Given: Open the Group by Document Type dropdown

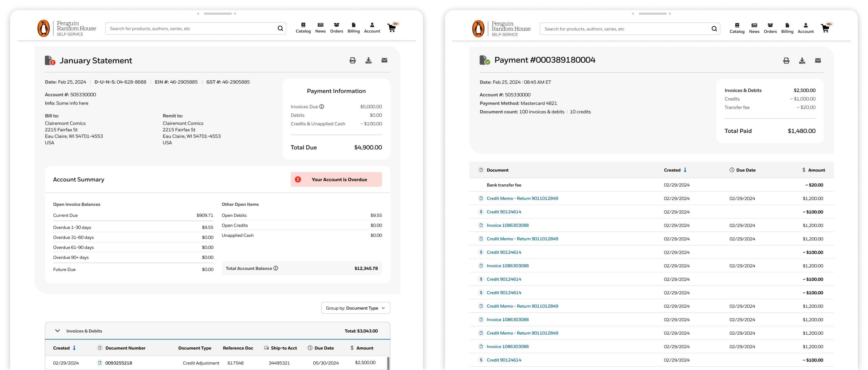Looking at the screenshot, I should click(356, 308).
